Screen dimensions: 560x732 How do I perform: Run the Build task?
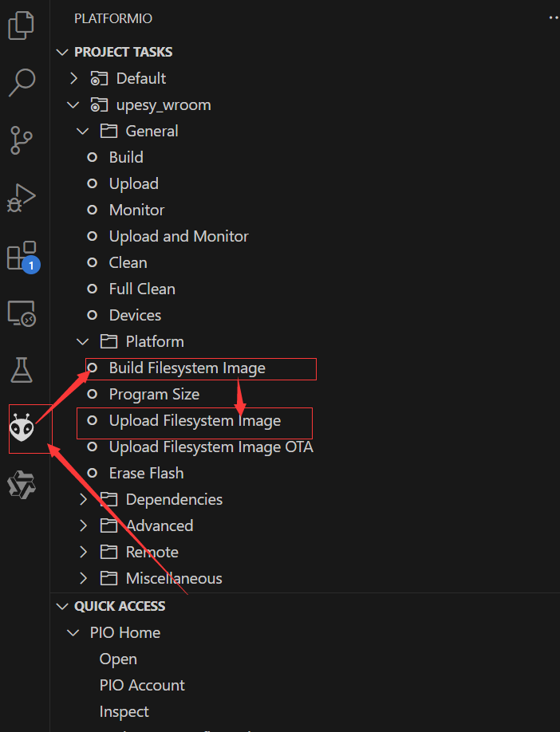click(x=126, y=157)
